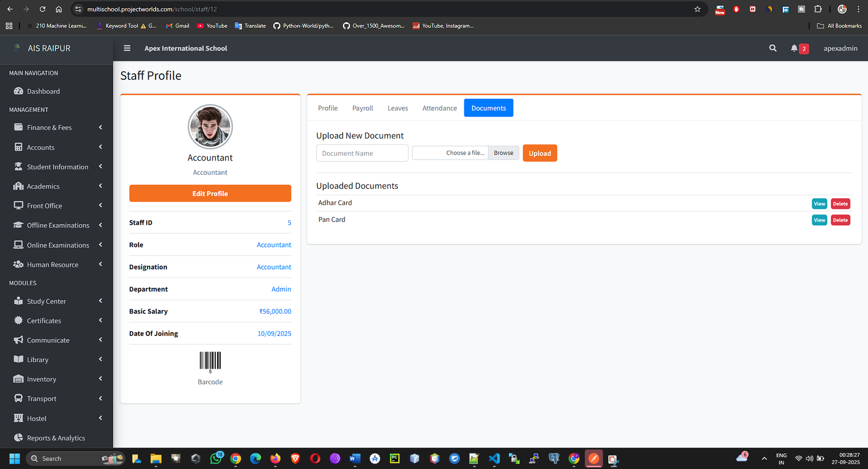Click the Library book icon in sidebar
868x469 pixels.
pos(18,359)
